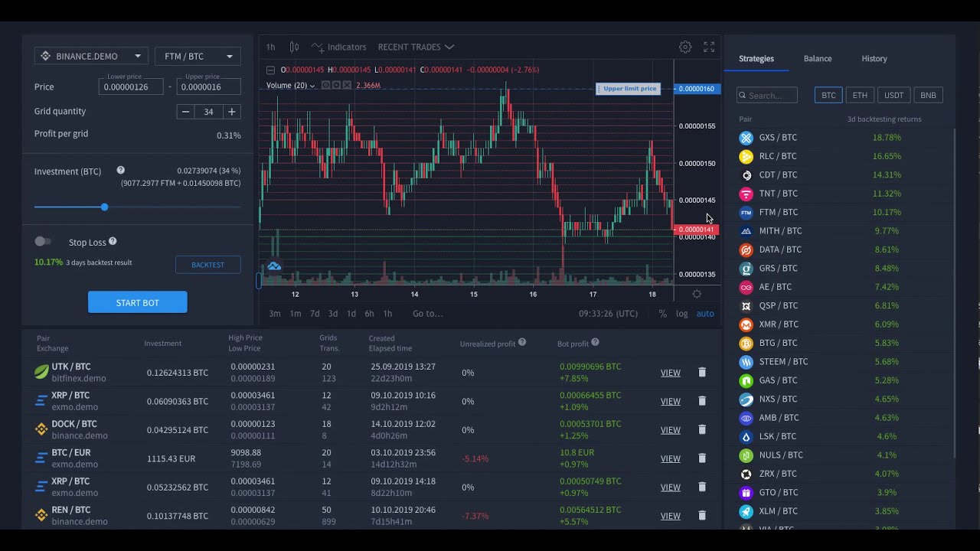Hide the Volume indicator eye icon
Screen dimensions: 980x551
(326, 85)
